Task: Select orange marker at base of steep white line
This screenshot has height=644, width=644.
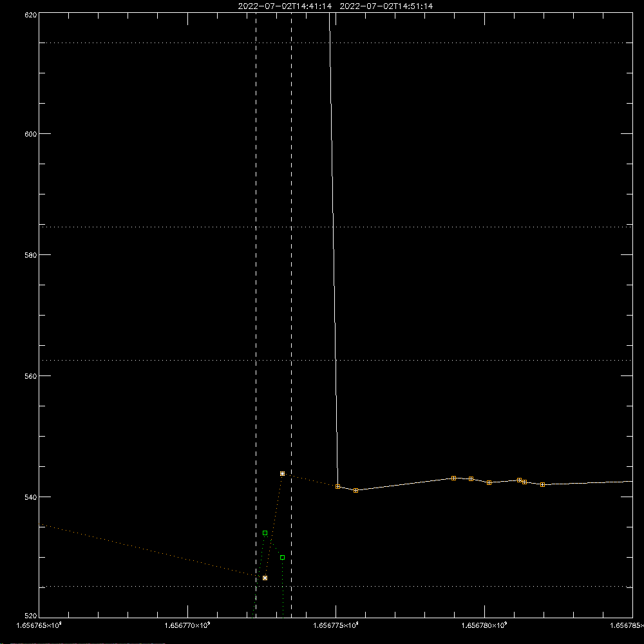Action: click(x=337, y=486)
